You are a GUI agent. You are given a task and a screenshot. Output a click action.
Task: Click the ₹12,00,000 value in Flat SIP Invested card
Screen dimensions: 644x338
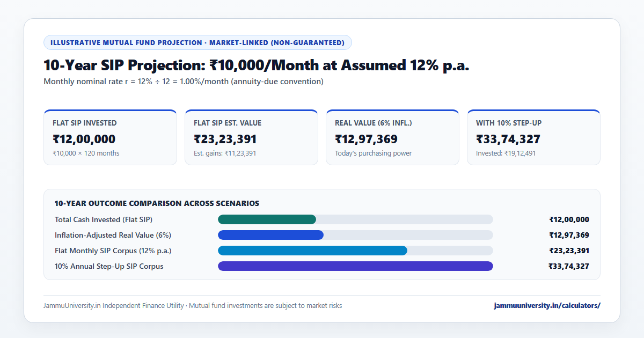[84, 139]
